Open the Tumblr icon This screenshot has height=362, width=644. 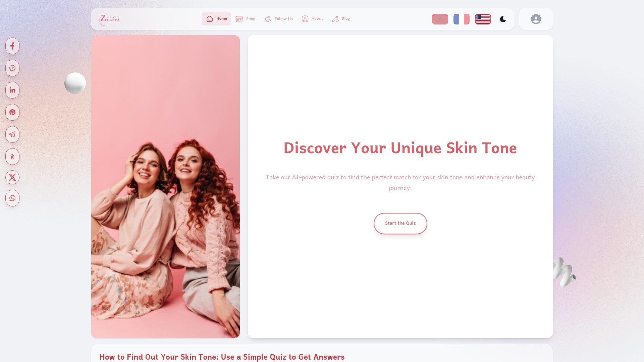(12, 157)
